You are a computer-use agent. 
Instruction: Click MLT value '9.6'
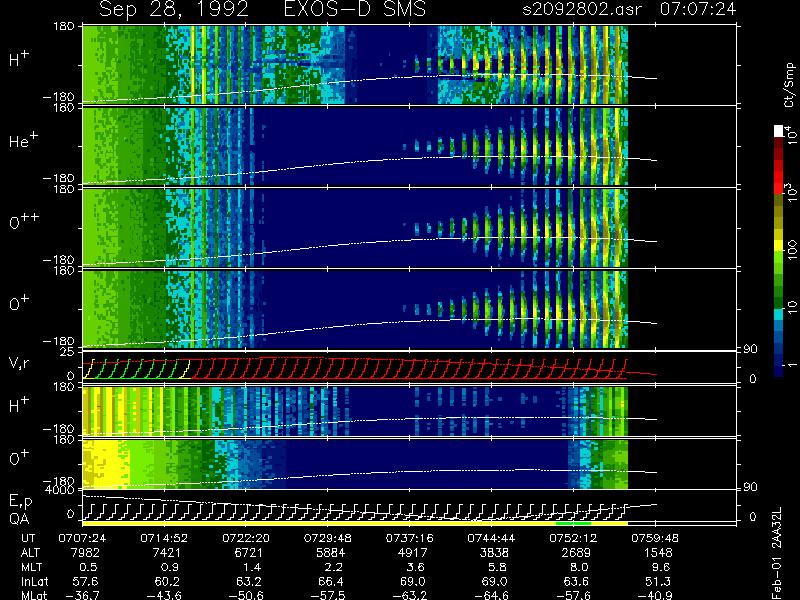tap(661, 567)
